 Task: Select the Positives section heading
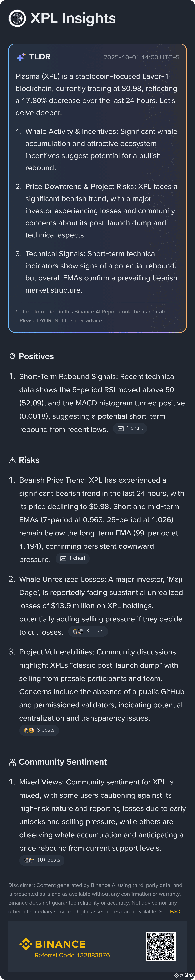[36, 356]
